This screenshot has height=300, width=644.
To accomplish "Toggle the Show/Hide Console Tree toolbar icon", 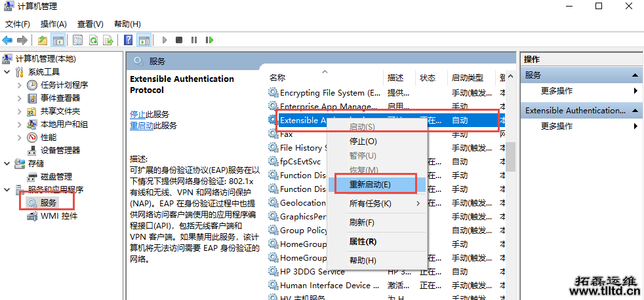I will 58,40.
